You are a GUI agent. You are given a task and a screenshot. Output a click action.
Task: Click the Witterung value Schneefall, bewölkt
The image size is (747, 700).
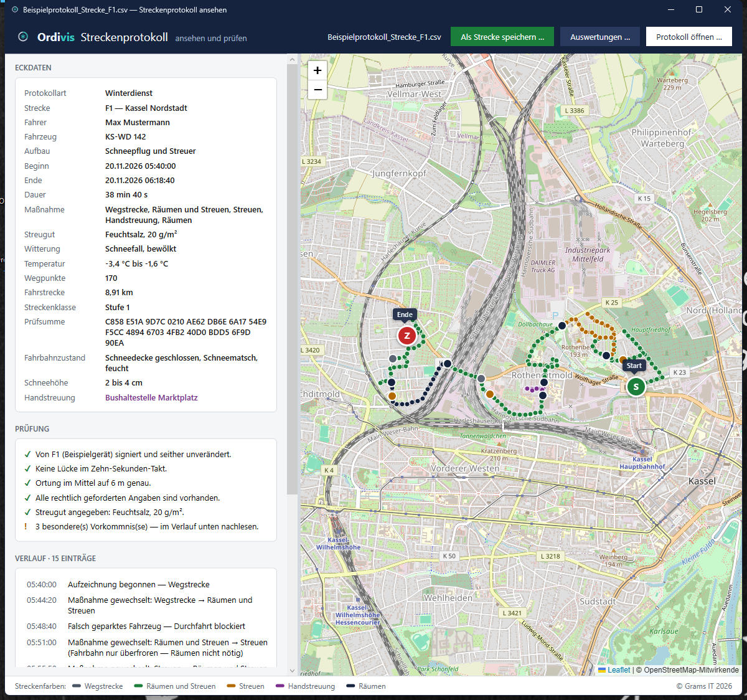[141, 249]
